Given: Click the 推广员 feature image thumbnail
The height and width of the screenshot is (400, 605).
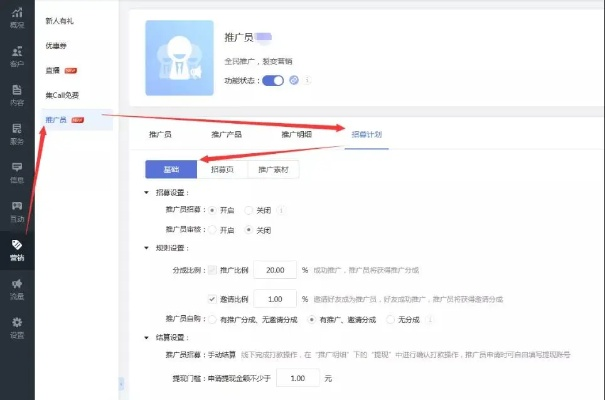Looking at the screenshot, I should pyautogui.click(x=179, y=58).
